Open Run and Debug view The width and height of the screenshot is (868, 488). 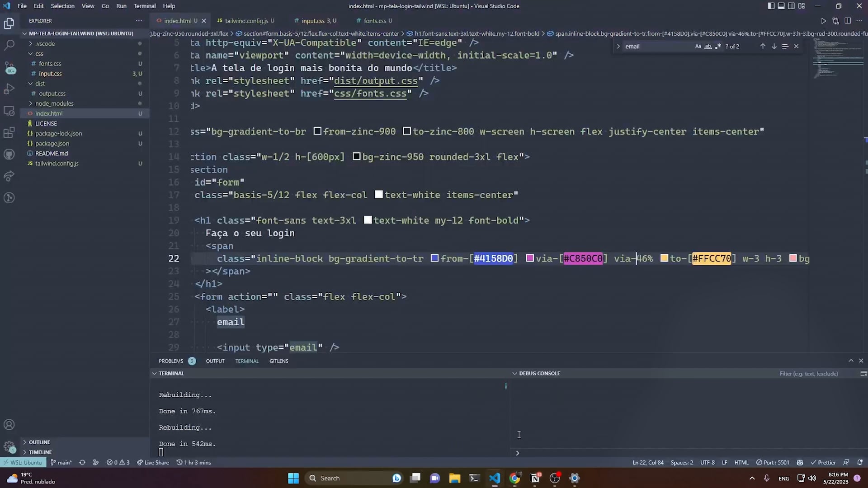pos(9,89)
